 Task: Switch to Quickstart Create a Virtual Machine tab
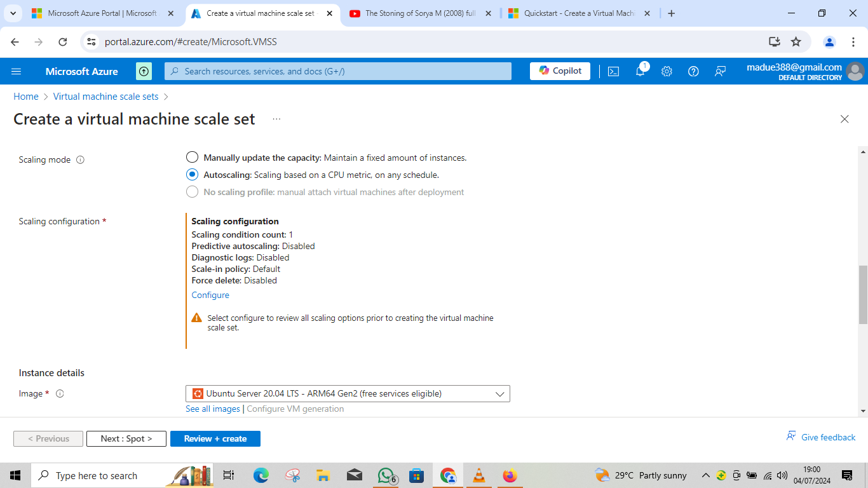[x=580, y=13]
